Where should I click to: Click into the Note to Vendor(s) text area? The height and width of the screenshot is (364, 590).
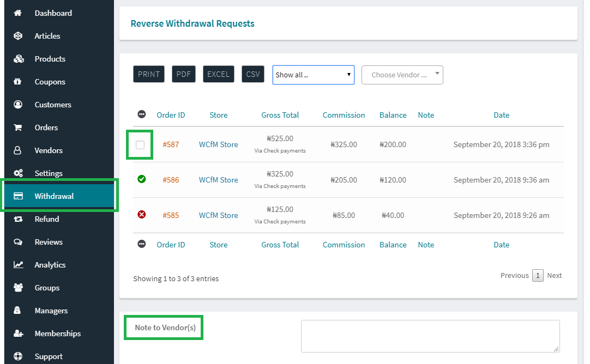click(x=430, y=336)
